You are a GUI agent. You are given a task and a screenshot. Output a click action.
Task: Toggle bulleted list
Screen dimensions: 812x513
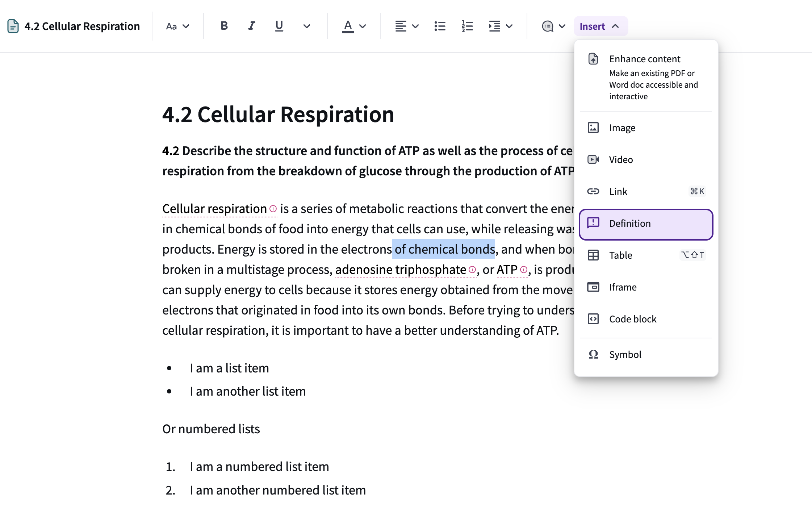coord(440,26)
